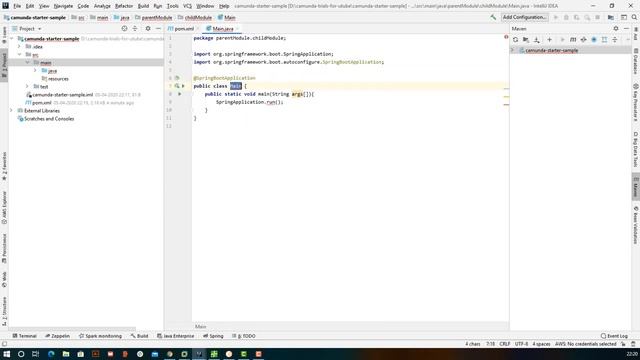Collapse all nodes in Project panel

point(135,29)
